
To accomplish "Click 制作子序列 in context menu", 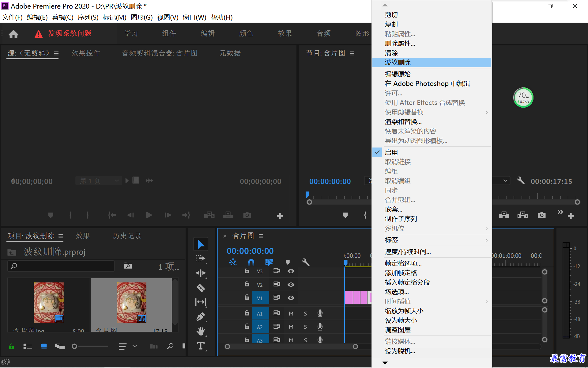I will click(x=432, y=219).
